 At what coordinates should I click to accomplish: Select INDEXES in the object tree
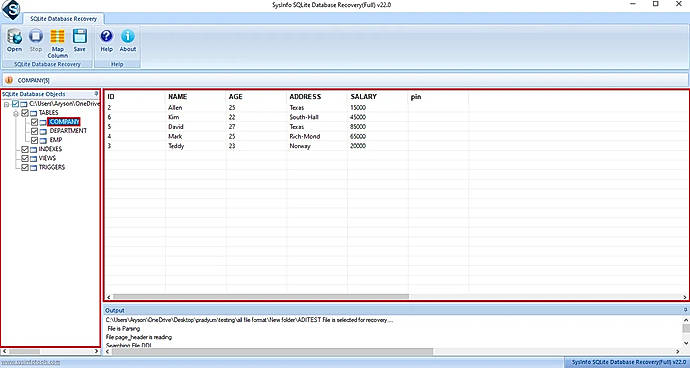click(x=50, y=150)
